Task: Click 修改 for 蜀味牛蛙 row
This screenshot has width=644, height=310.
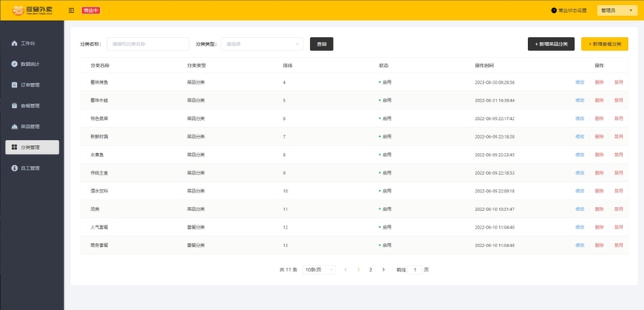Action: (580, 100)
